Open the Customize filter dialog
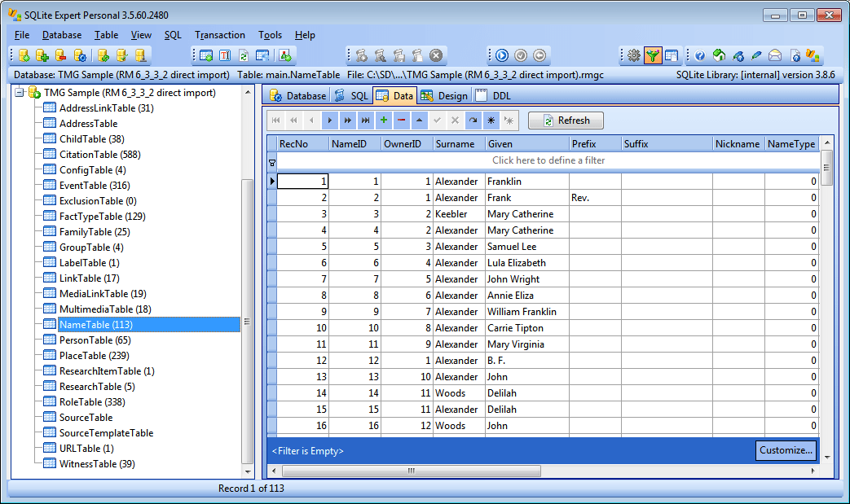This screenshot has height=504, width=850. point(785,450)
